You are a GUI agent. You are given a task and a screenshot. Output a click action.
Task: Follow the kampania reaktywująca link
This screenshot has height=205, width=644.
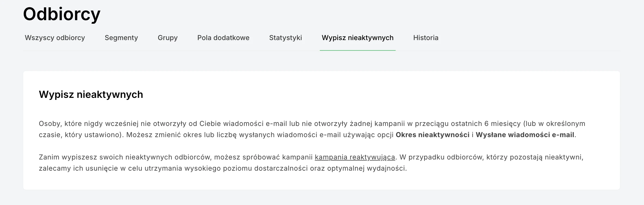click(355, 157)
